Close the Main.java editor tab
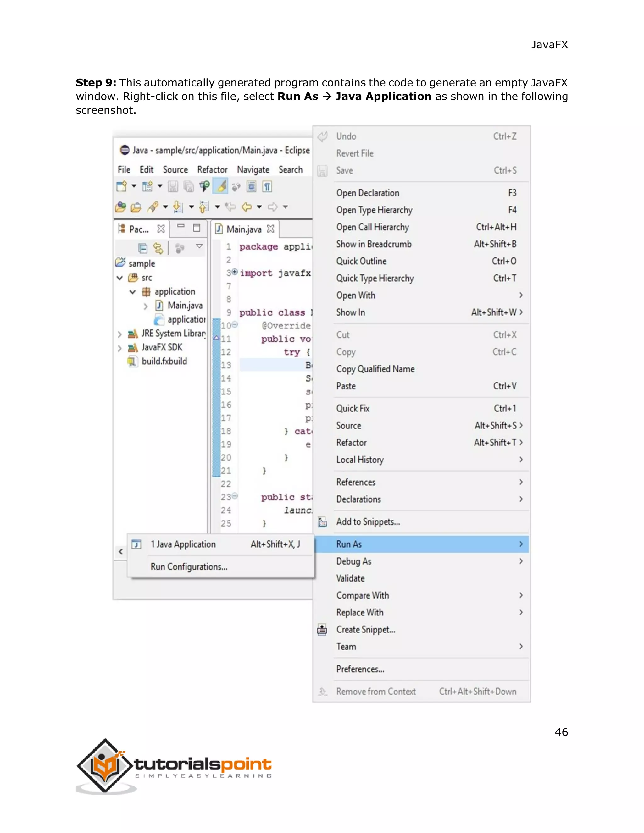The image size is (644, 833). [x=270, y=229]
